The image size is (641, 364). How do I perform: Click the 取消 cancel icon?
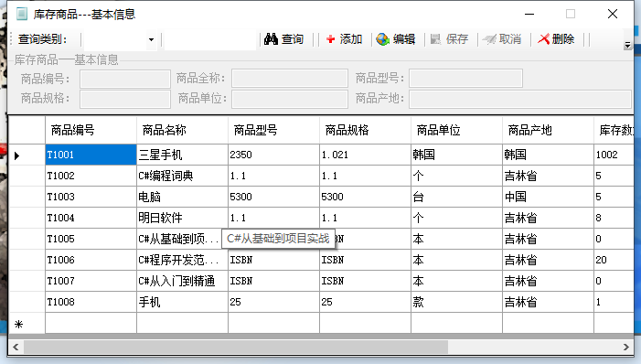tap(489, 39)
